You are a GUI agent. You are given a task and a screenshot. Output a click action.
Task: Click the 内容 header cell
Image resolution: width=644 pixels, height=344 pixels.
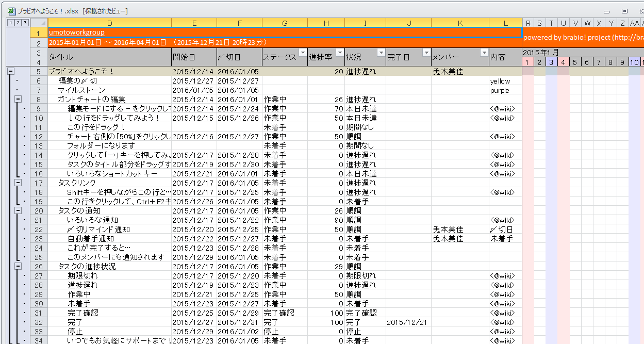(x=506, y=57)
